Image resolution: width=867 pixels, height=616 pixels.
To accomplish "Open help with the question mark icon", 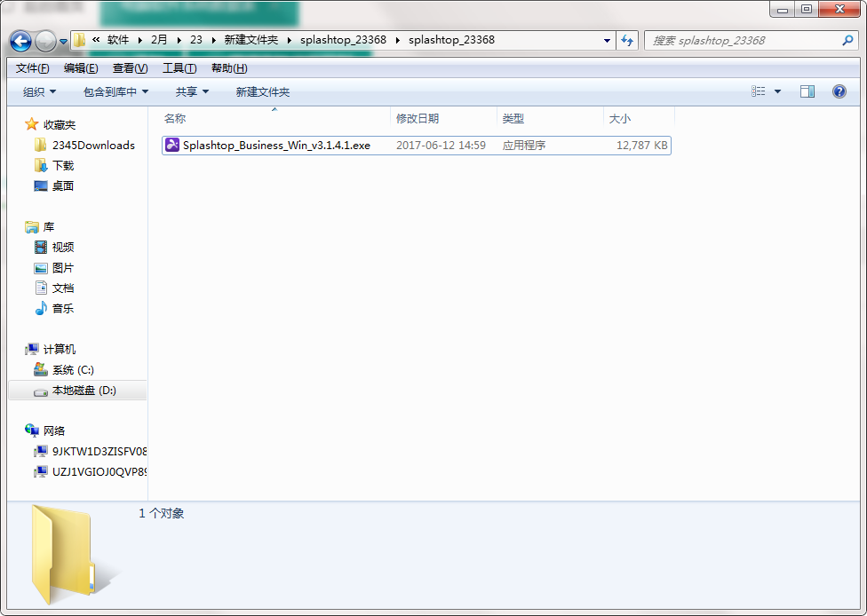I will (x=839, y=91).
